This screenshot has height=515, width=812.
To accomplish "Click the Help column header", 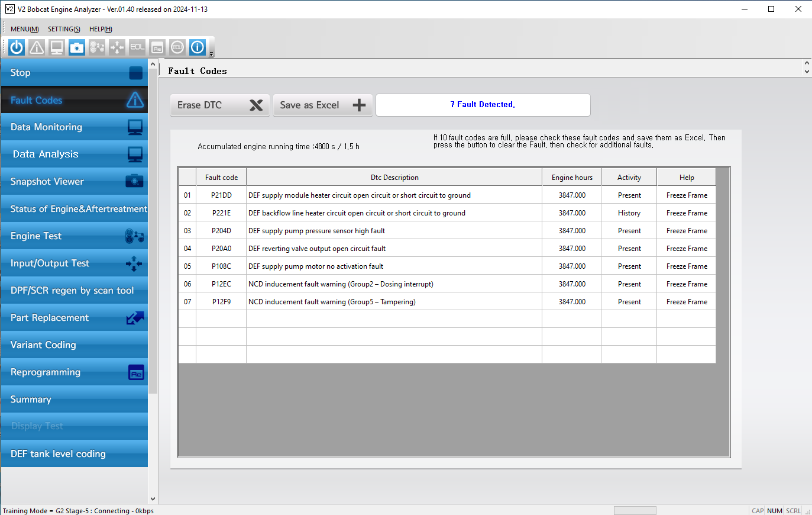I will [x=687, y=178].
